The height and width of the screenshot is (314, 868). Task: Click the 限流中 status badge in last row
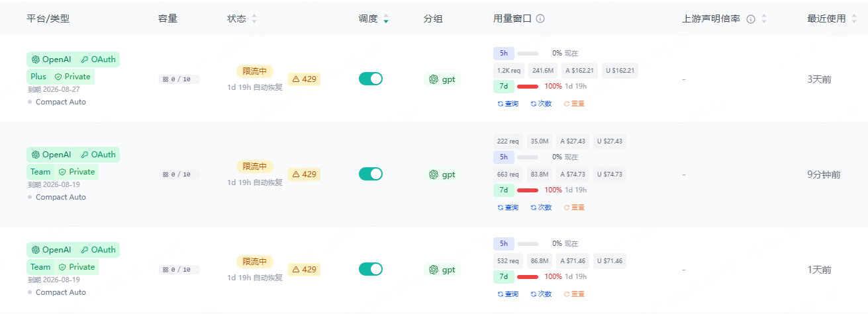[255, 262]
